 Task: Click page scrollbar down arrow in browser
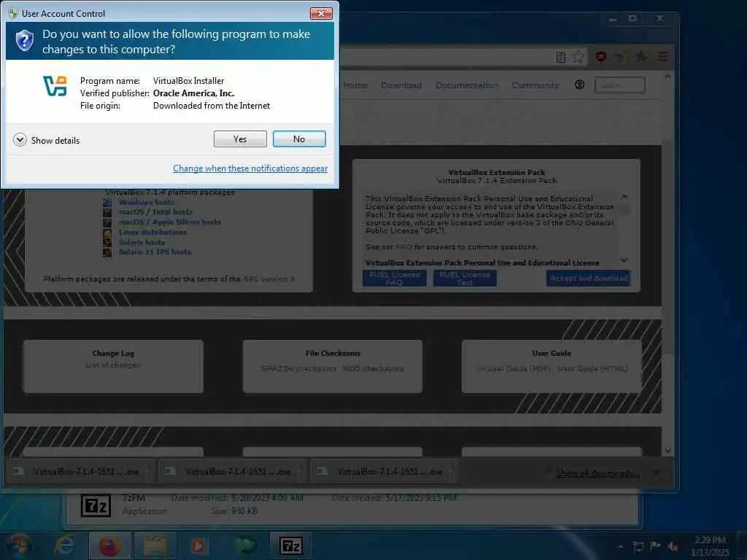point(667,451)
